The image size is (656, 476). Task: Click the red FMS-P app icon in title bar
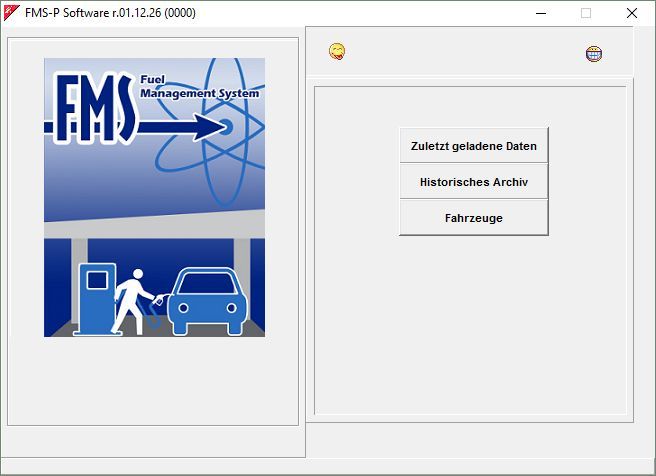[11, 13]
